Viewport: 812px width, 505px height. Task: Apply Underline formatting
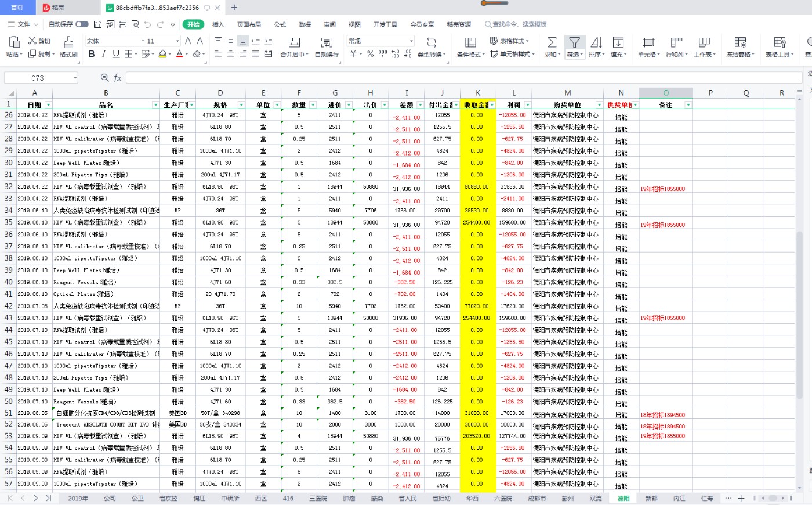click(116, 54)
